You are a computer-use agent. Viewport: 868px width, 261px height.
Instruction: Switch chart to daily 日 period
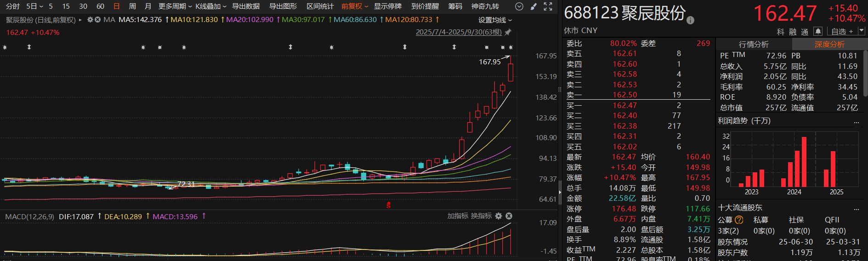[117, 6]
